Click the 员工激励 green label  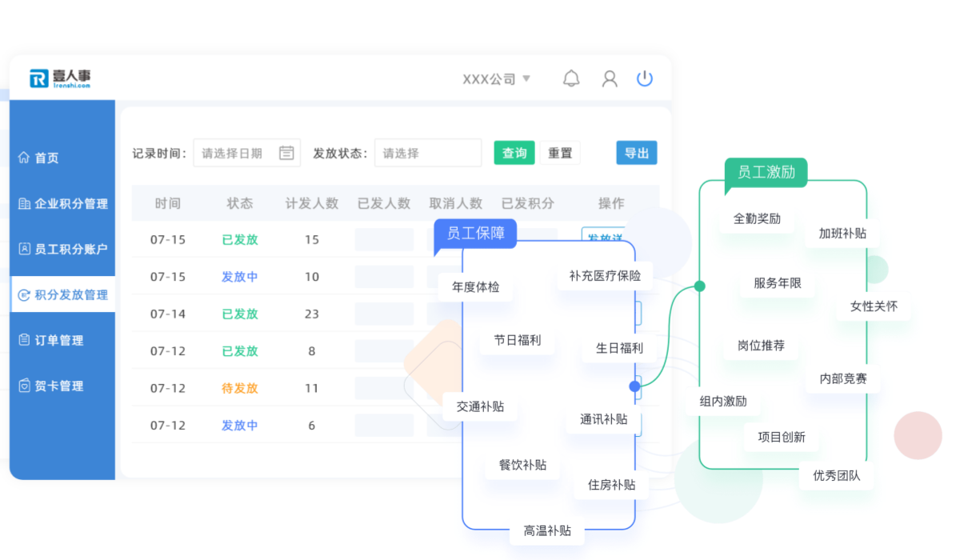pyautogui.click(x=766, y=172)
